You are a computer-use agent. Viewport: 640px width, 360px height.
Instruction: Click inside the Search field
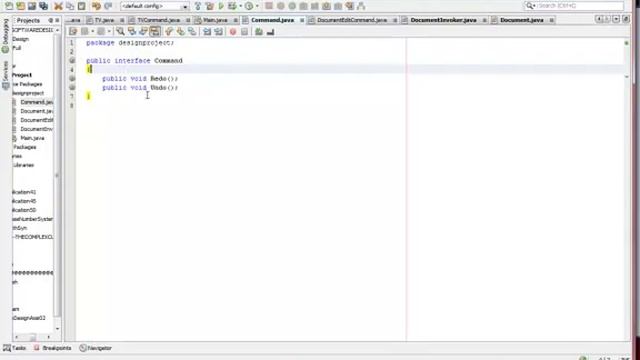[580, 6]
